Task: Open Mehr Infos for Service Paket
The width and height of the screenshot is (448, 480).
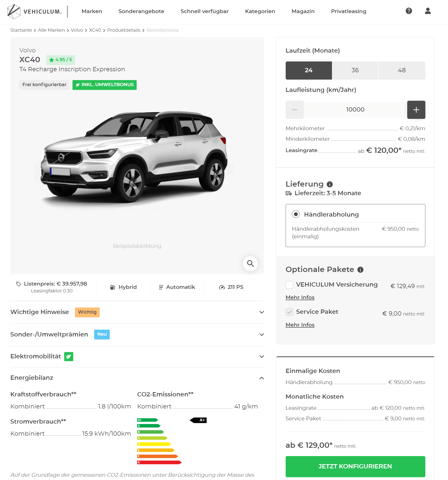Action: (300, 325)
